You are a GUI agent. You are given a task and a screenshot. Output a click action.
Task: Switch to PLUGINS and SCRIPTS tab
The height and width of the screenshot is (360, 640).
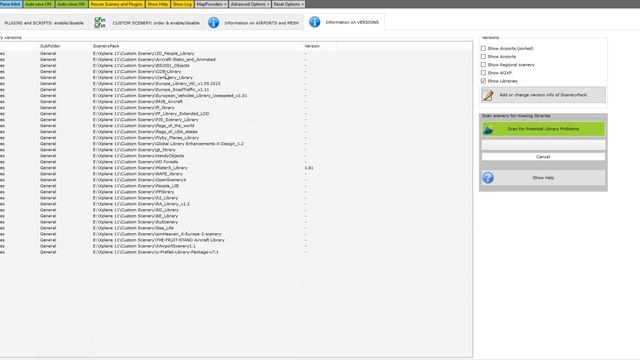pyautogui.click(x=44, y=23)
